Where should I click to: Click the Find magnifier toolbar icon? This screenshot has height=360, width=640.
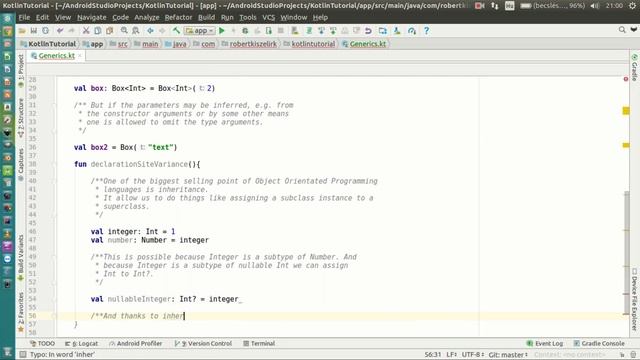[x=124, y=31]
